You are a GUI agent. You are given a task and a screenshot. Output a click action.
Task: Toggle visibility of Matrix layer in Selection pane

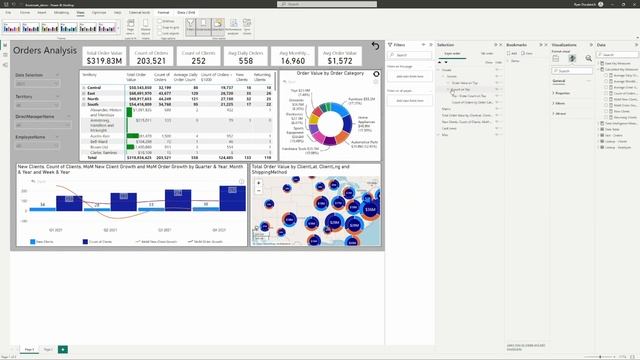click(x=497, y=109)
